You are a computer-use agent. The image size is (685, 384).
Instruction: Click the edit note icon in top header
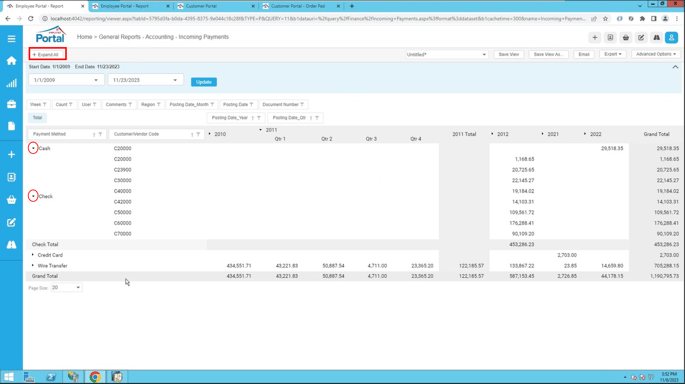pos(641,38)
